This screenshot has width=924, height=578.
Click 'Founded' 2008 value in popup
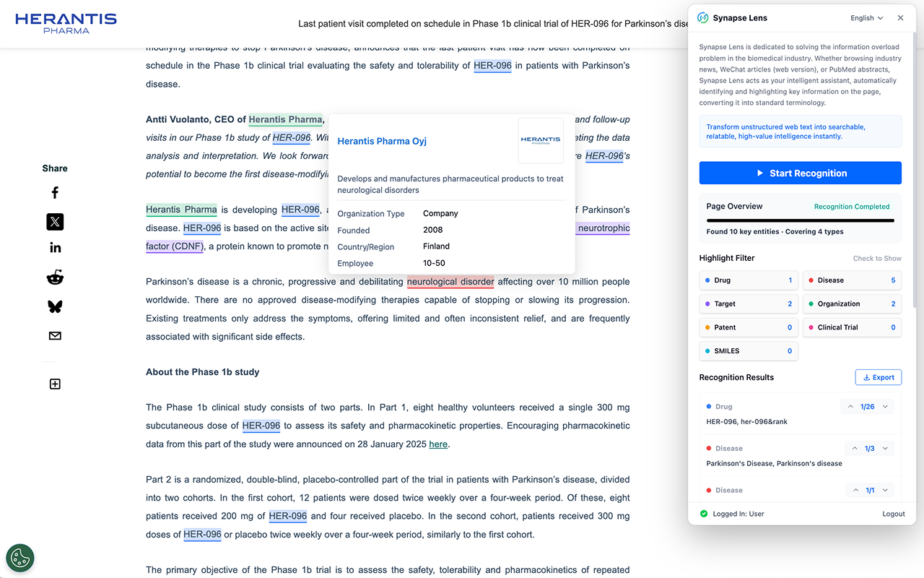433,230
